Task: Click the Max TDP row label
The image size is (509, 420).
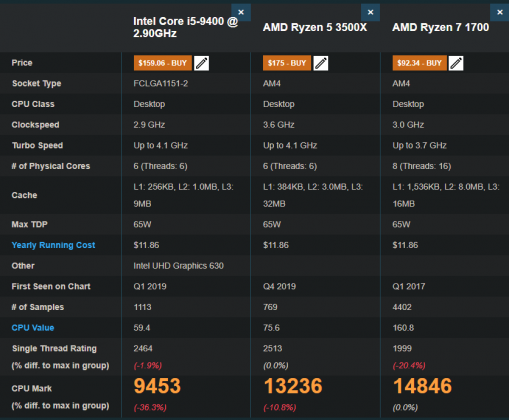Action: [29, 224]
